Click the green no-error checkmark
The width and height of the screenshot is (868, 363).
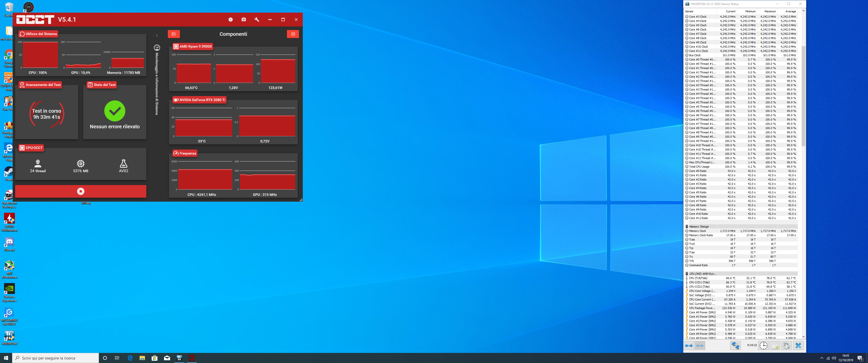115,111
